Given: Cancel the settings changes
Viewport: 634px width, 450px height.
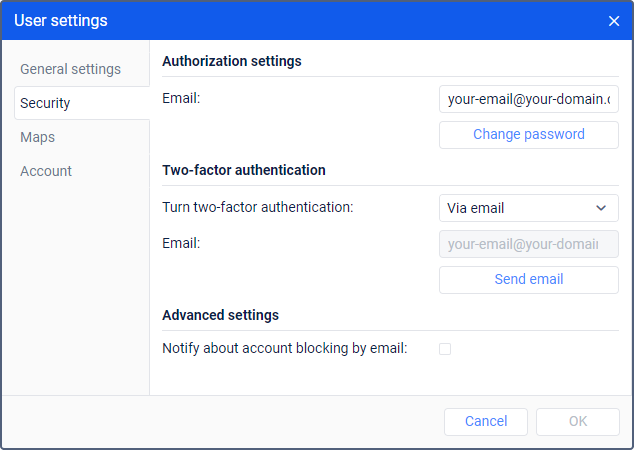Looking at the screenshot, I should 486,421.
